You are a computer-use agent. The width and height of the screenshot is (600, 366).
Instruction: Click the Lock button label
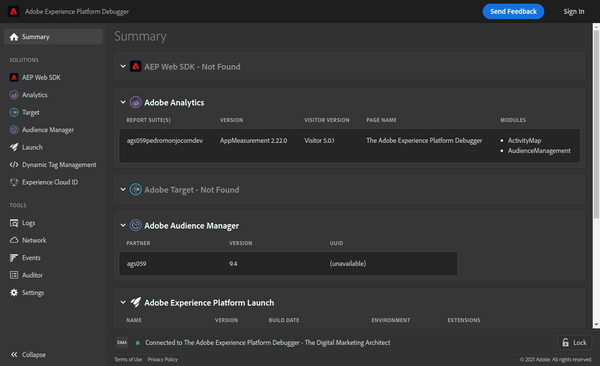tap(580, 343)
